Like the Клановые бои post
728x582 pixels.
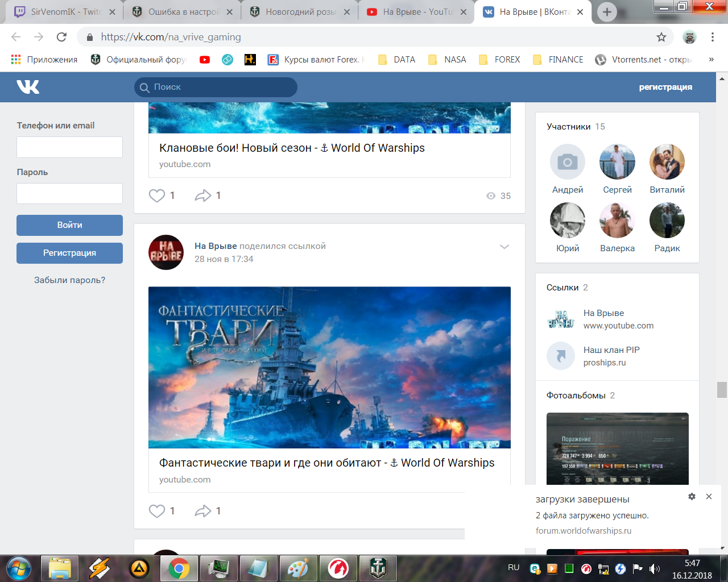157,196
